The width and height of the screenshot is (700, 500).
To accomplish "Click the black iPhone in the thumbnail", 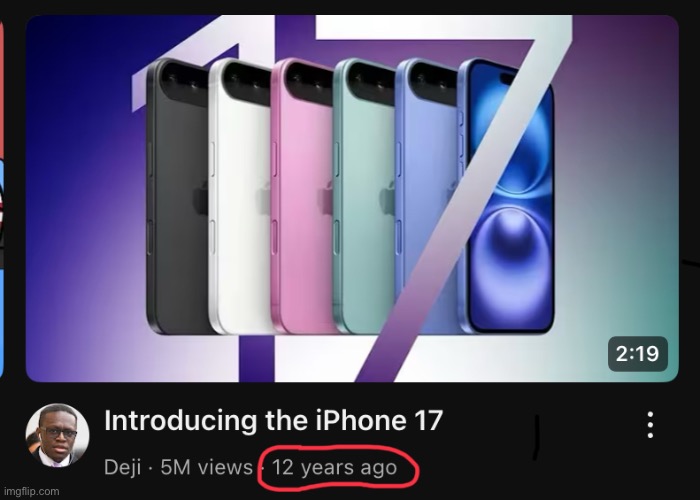I will (178, 196).
